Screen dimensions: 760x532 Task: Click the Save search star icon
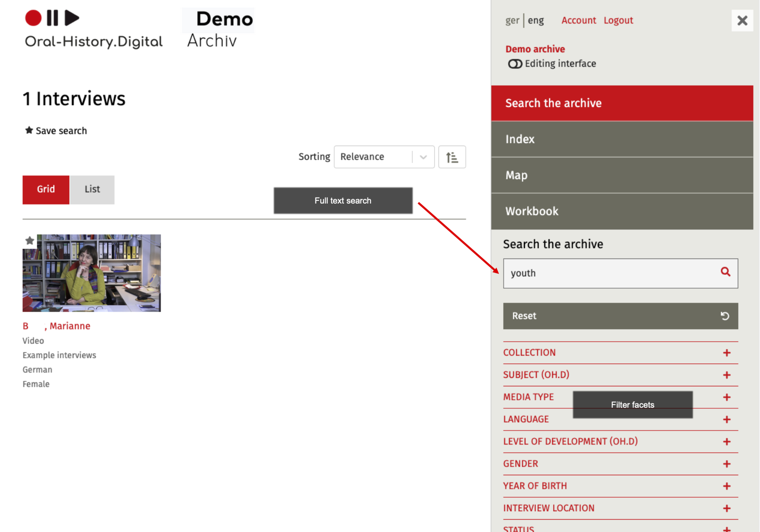tap(29, 130)
